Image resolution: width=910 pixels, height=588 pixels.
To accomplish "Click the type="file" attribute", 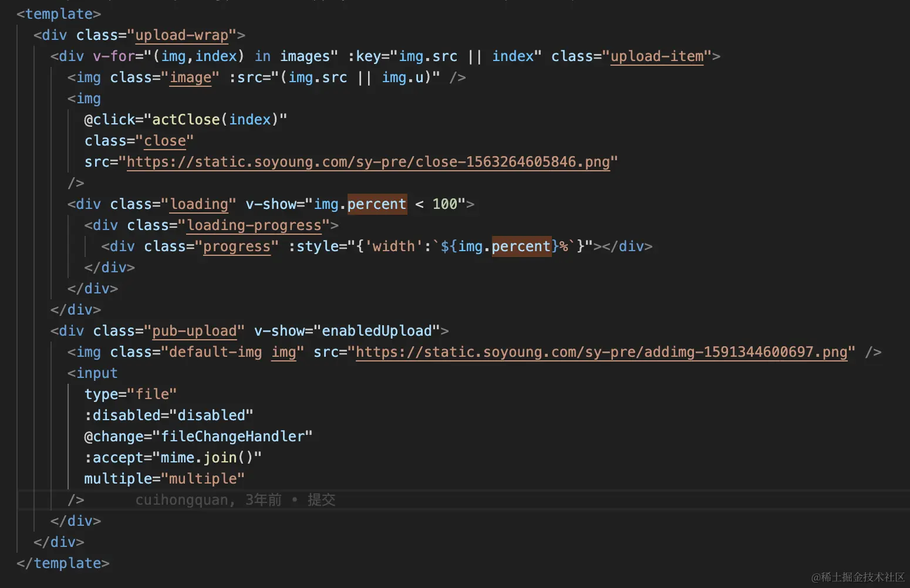I will pos(130,394).
